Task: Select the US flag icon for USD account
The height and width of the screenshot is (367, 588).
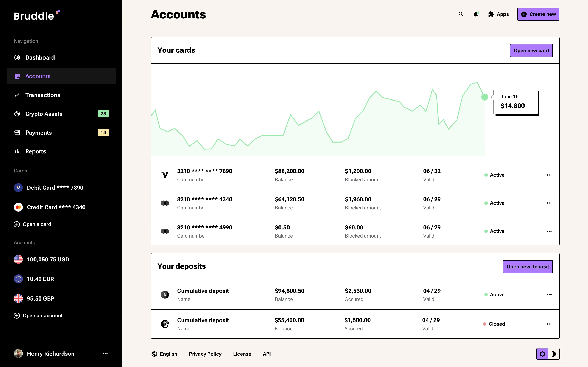Action: pos(18,259)
